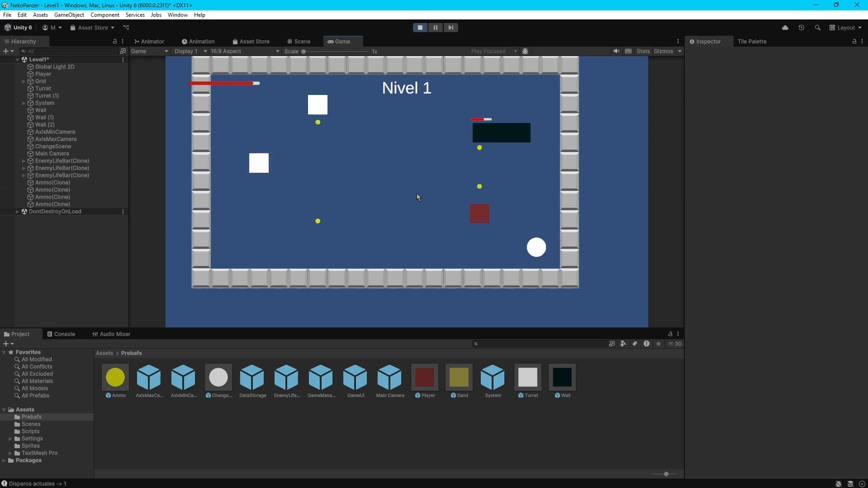Open the Layout dropdown
The image size is (868, 488).
(x=845, y=28)
